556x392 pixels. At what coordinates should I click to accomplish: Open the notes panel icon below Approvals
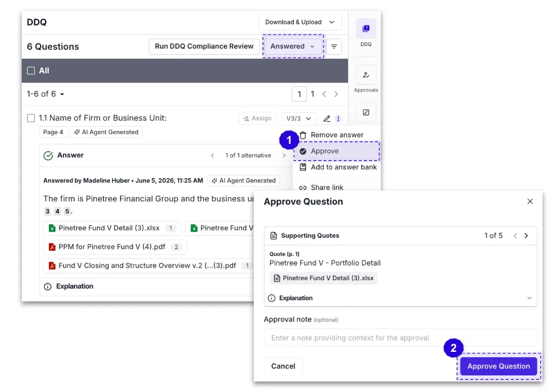(x=366, y=112)
